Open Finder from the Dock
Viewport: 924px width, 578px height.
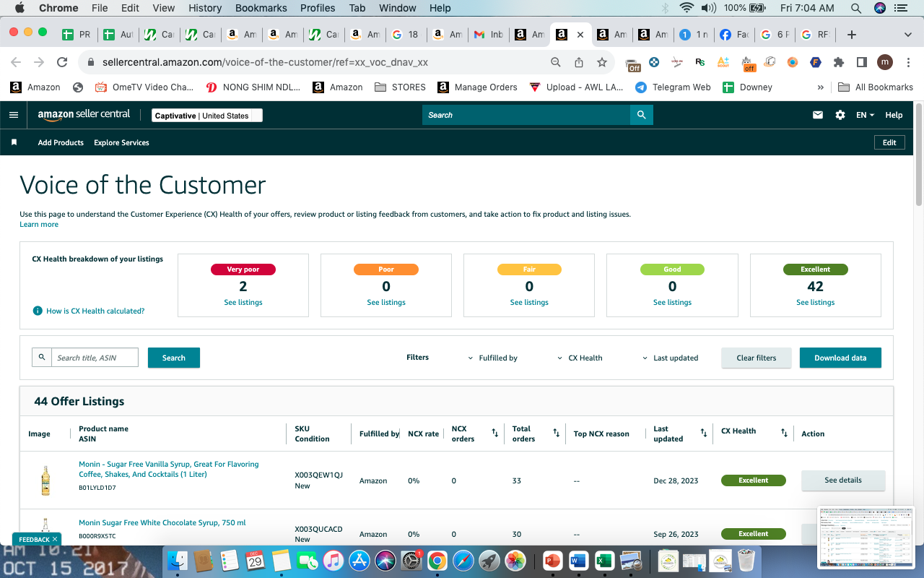(x=179, y=561)
